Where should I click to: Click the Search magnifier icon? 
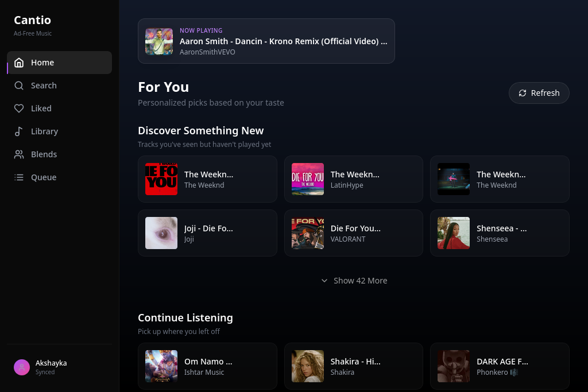click(19, 86)
